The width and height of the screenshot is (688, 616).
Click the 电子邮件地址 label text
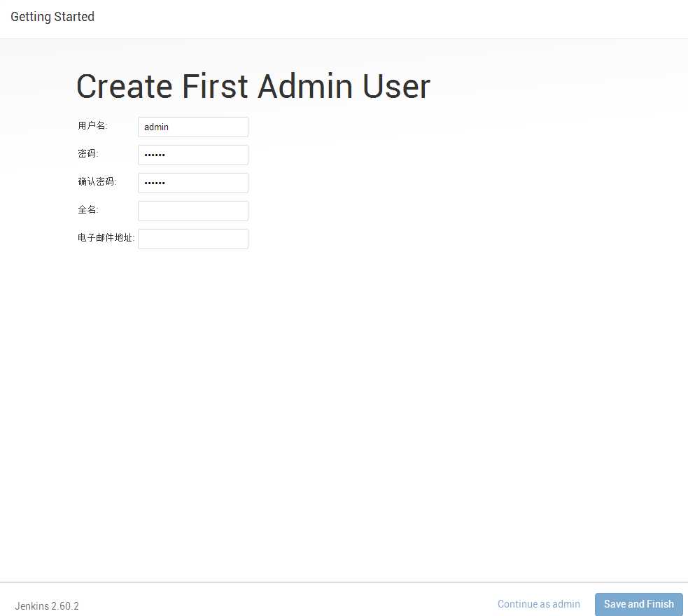tap(106, 238)
